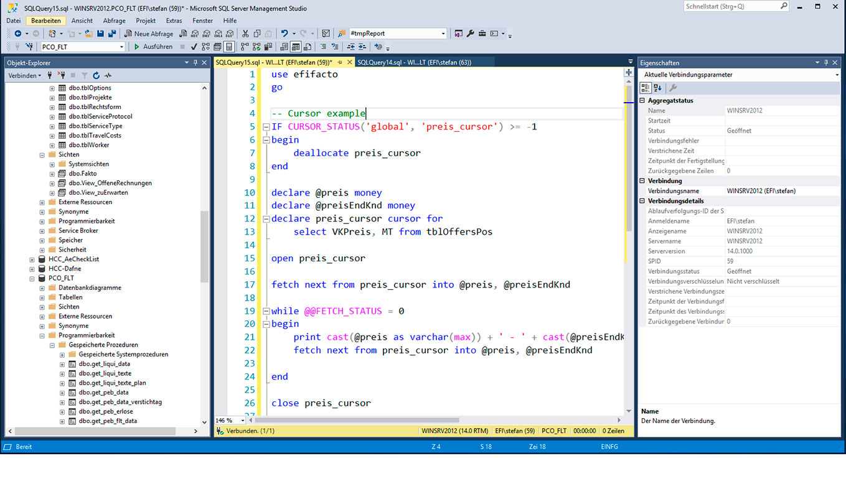This screenshot has width=846, height=504.
Task: Refresh the Objekt-Explorer tree
Action: (x=96, y=75)
